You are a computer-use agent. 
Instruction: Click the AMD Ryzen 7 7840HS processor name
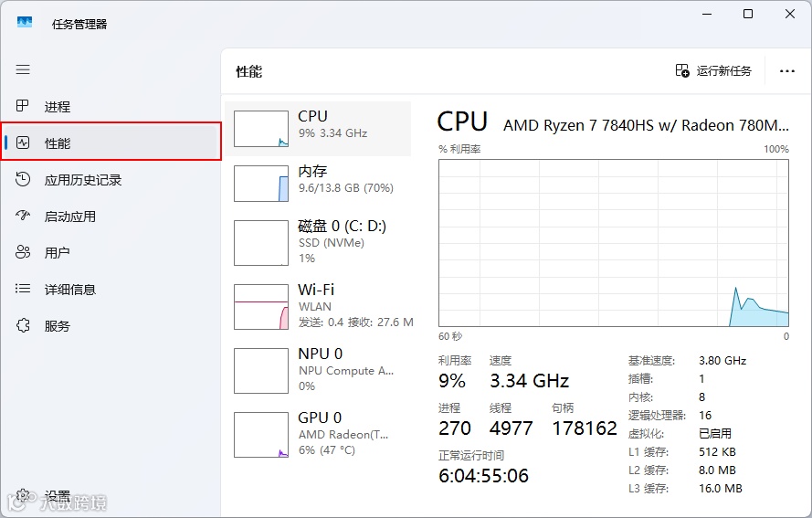tap(646, 125)
